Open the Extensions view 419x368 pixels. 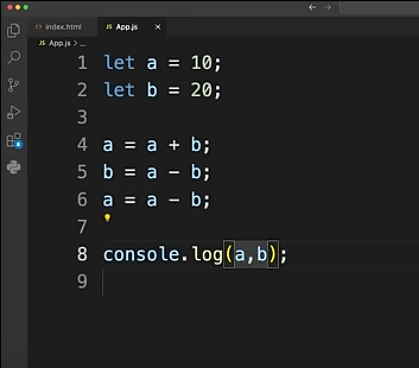click(x=14, y=141)
